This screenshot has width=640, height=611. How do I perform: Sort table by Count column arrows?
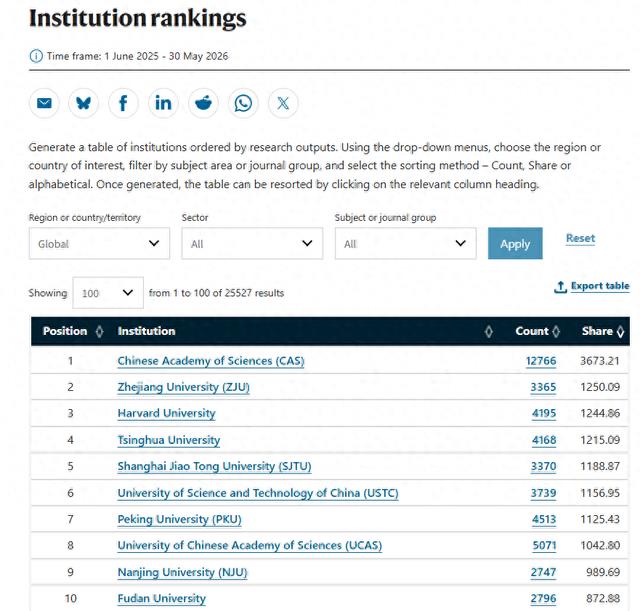556,331
